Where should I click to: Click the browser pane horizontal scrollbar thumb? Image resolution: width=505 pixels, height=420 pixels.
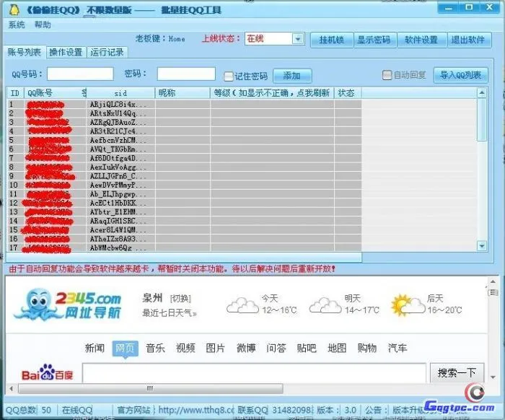(151, 388)
